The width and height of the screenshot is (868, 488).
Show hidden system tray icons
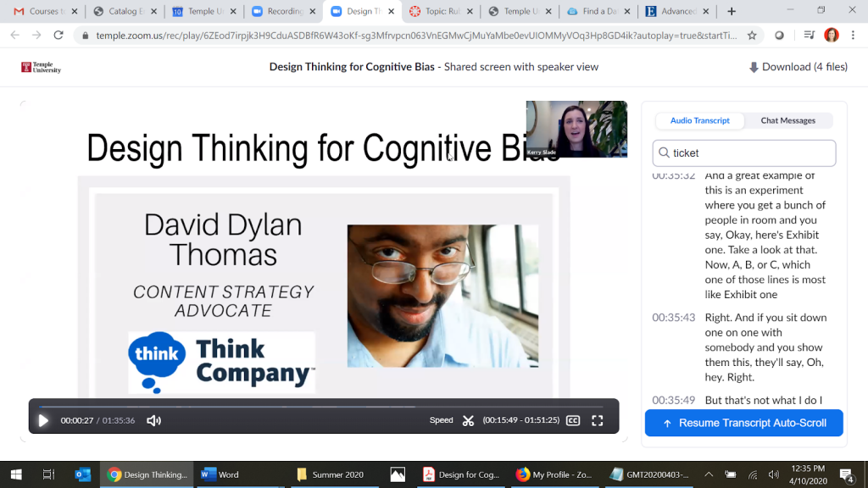pyautogui.click(x=709, y=474)
